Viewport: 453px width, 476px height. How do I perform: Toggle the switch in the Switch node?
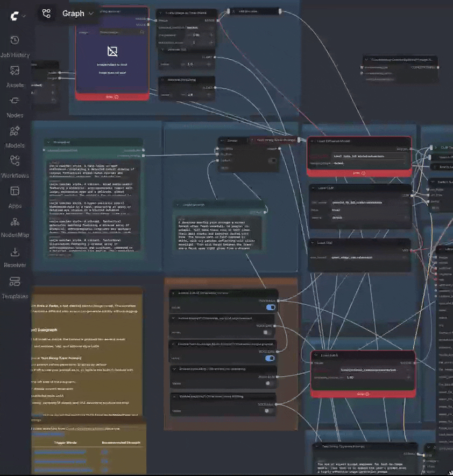pos(272,160)
